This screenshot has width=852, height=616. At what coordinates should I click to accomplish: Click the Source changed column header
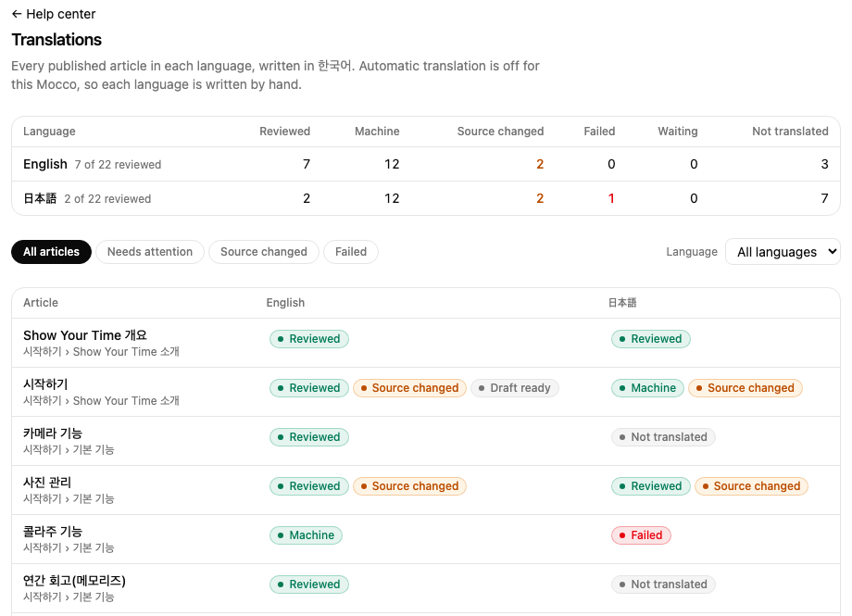500,131
